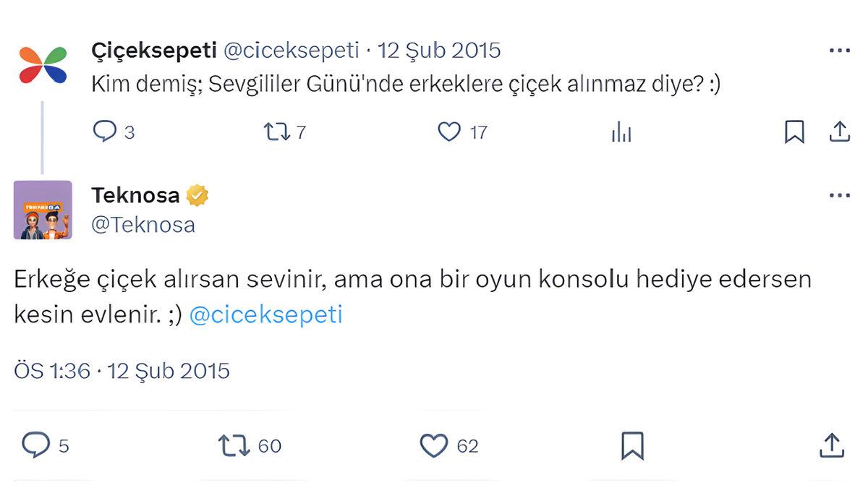Open the more options menu on Teknosa's tweet

click(x=840, y=194)
